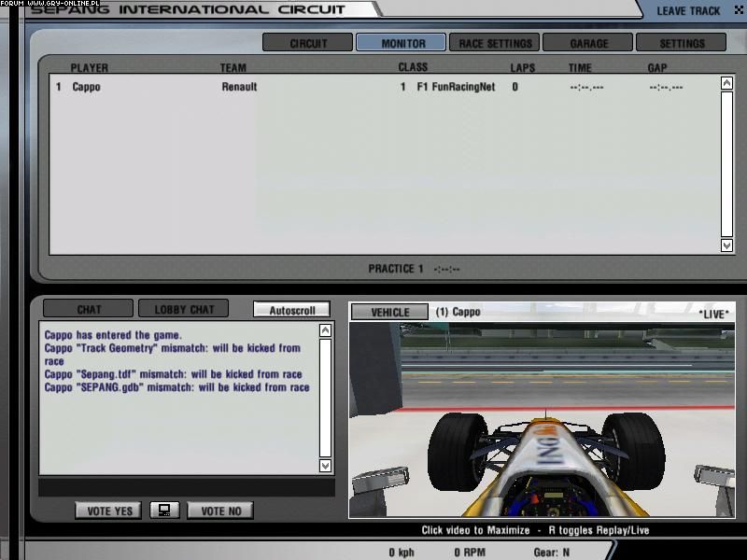Click the live video to maximize it
This screenshot has height=560, width=747.
click(543, 419)
